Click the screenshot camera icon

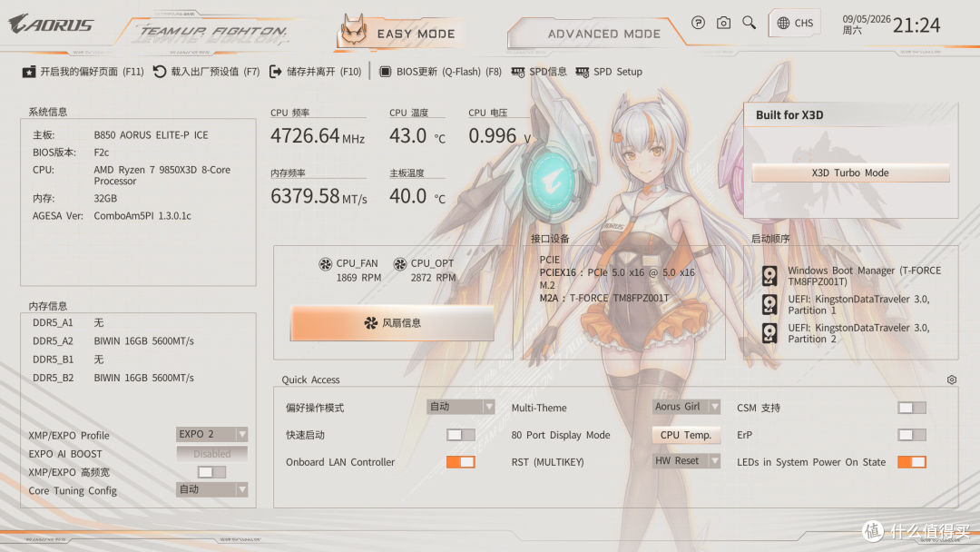(723, 23)
